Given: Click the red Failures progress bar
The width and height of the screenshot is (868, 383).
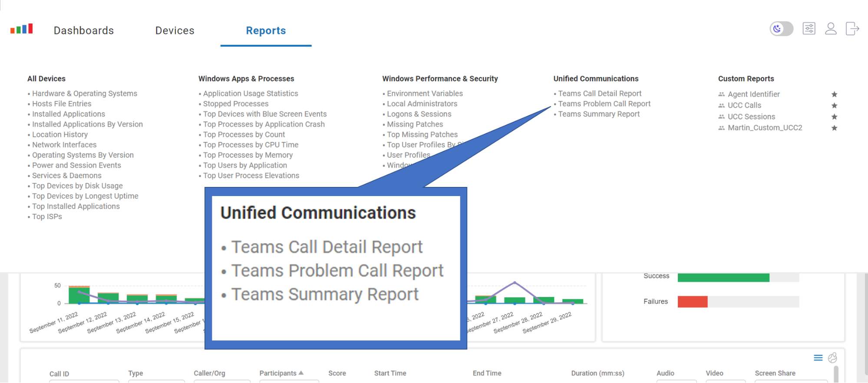Looking at the screenshot, I should pos(693,302).
